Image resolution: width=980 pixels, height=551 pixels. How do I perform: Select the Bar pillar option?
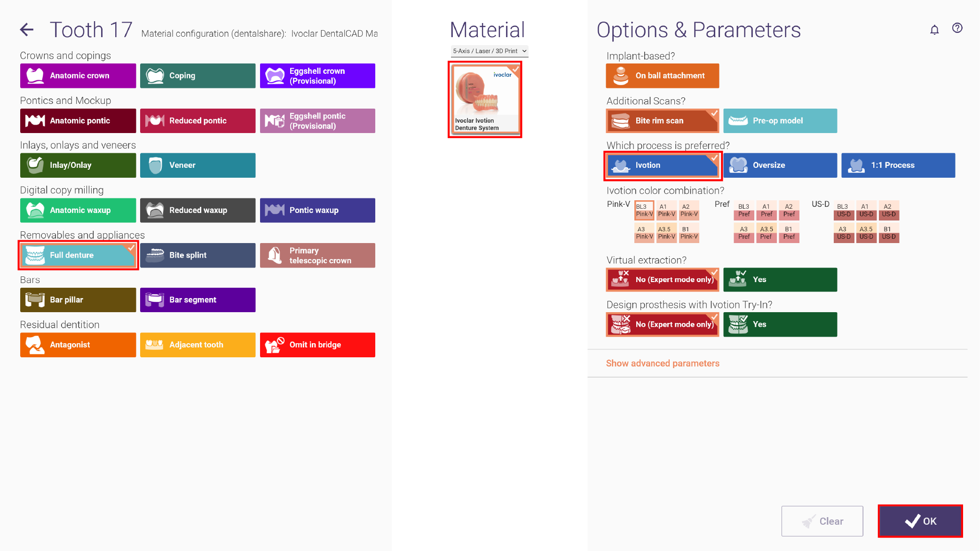78,300
